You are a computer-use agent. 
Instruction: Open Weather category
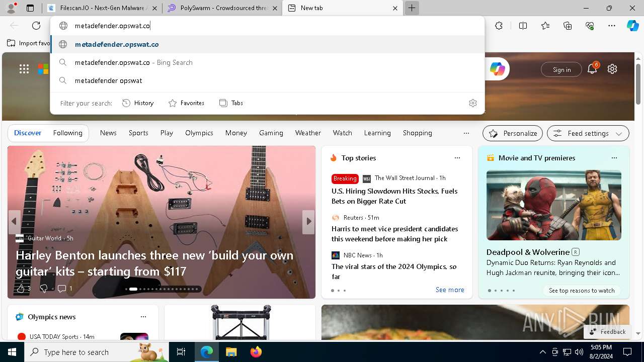pyautogui.click(x=308, y=133)
